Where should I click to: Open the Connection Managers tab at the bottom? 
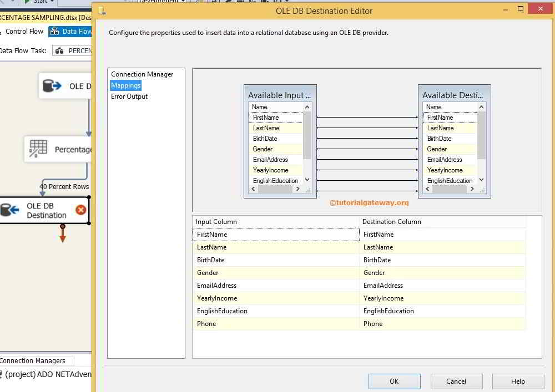point(34,360)
